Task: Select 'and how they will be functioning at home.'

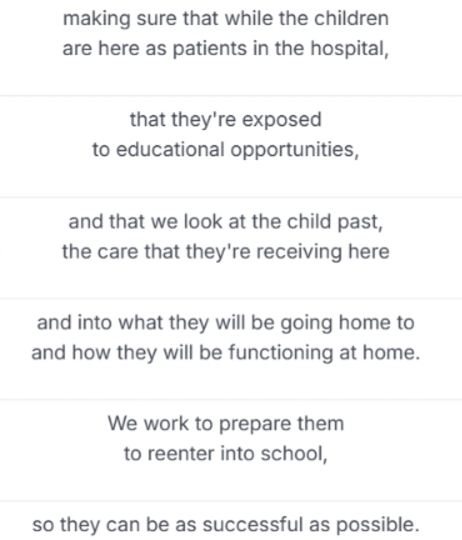Action: coord(226,353)
